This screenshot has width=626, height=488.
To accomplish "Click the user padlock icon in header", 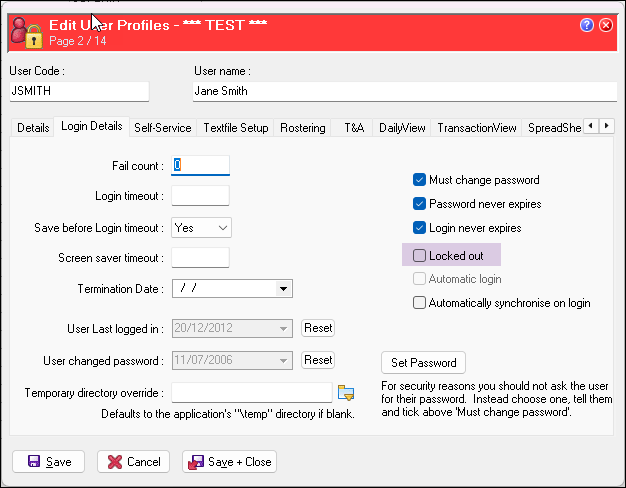I will tap(25, 32).
